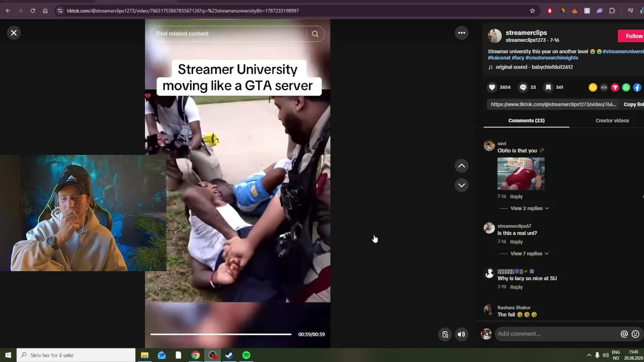Follow the streamerclips account
The image size is (644, 362).
point(631,36)
